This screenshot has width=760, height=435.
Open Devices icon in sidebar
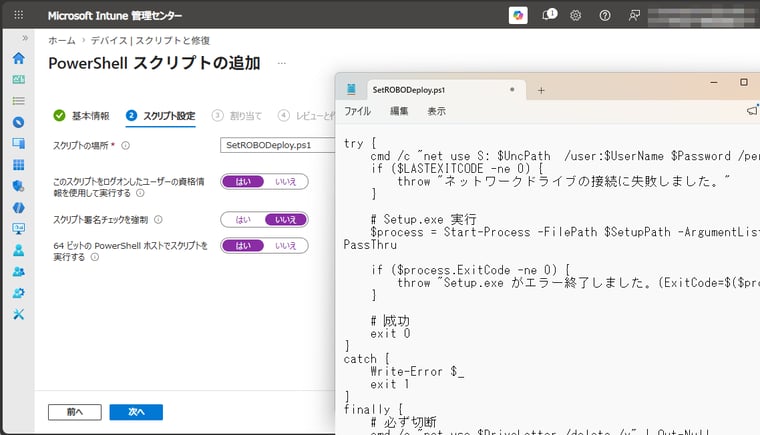18,144
